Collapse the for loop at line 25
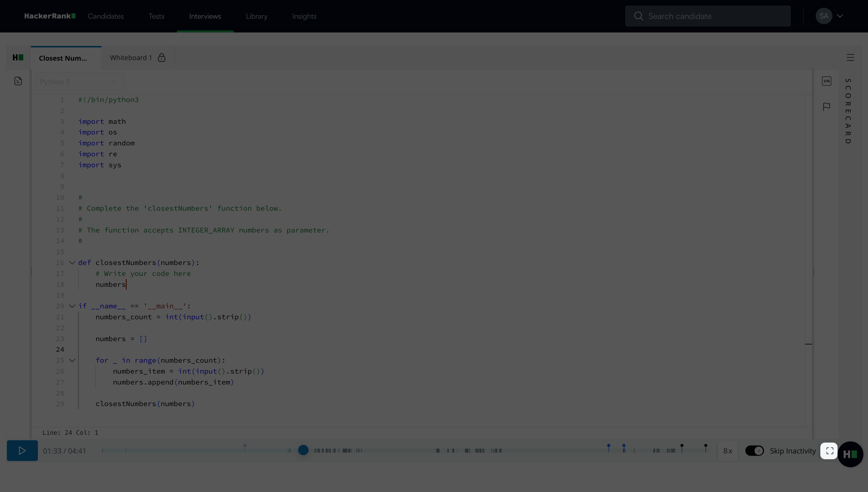Image resolution: width=868 pixels, height=492 pixels. [x=72, y=360]
